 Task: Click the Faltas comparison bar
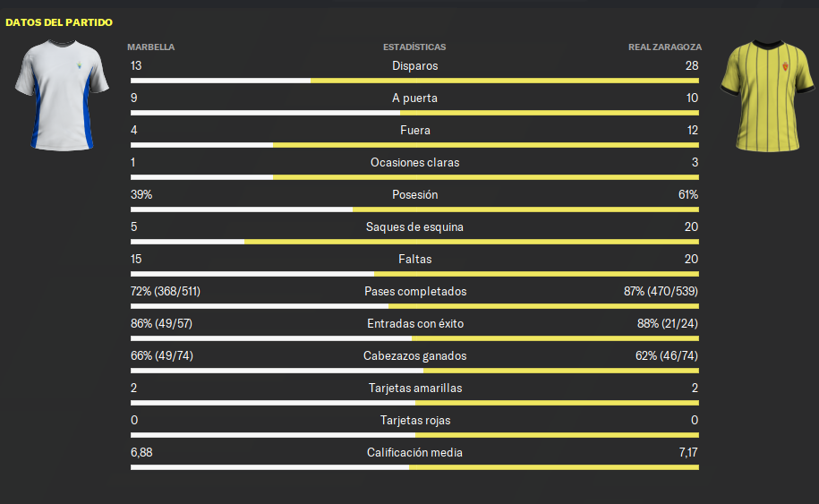pos(414,274)
